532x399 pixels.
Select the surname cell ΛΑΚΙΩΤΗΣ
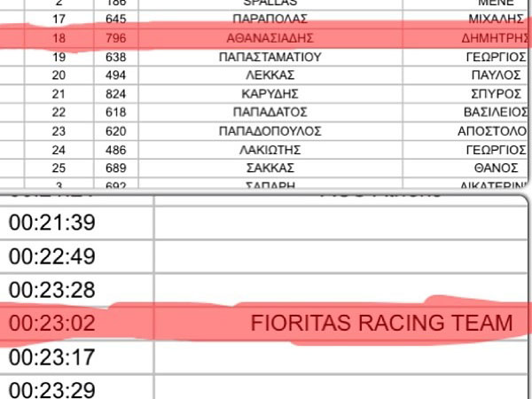coord(270,150)
